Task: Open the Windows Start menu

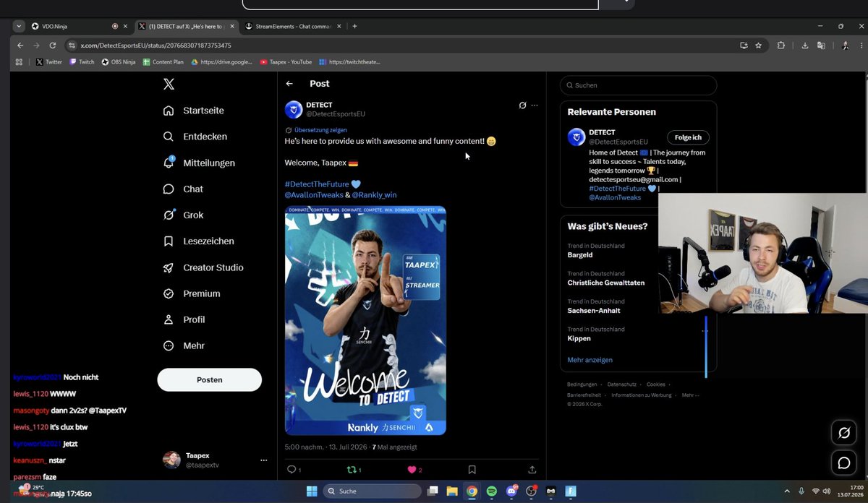Action: pyautogui.click(x=311, y=491)
